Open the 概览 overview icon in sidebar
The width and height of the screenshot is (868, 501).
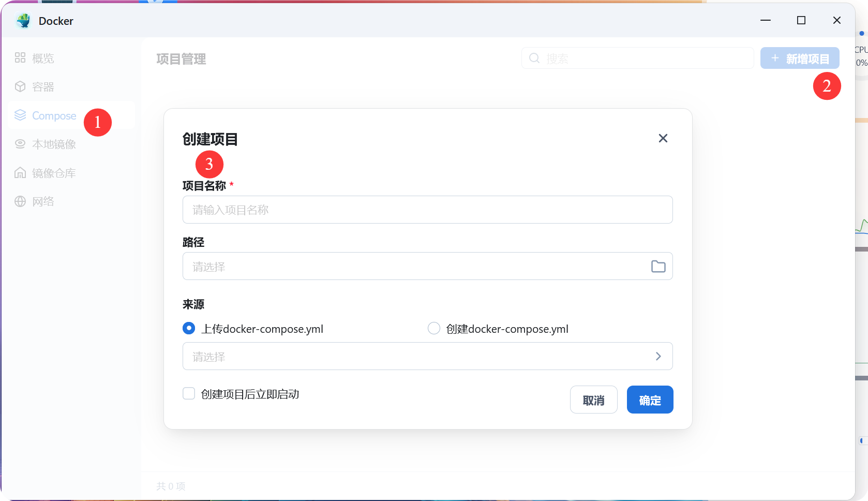pyautogui.click(x=20, y=58)
